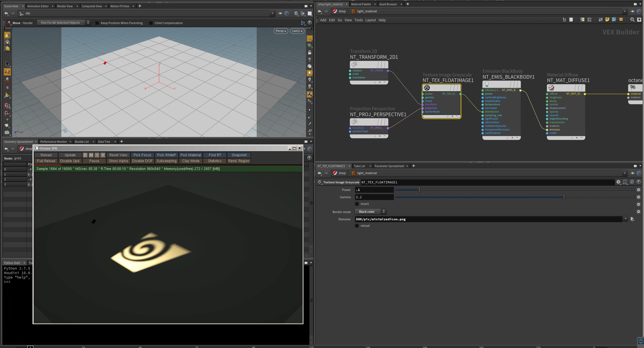Viewport: 644px width, 348px height.
Task: Click the Rend. Region button
Action: coord(239,161)
